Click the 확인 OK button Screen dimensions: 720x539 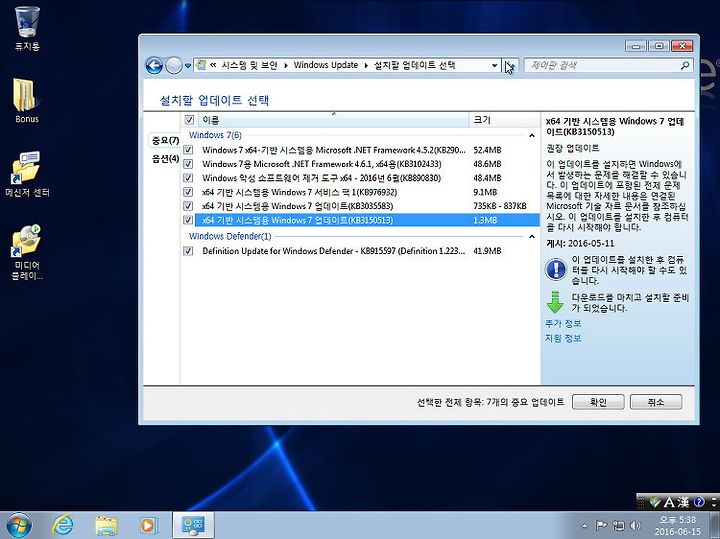coord(598,402)
